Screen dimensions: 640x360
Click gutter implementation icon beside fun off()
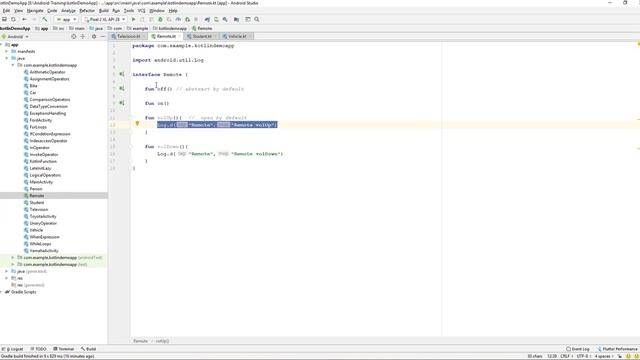122,89
